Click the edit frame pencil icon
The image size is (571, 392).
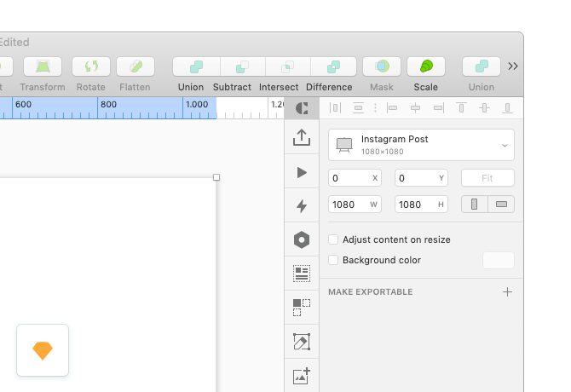pyautogui.click(x=302, y=342)
